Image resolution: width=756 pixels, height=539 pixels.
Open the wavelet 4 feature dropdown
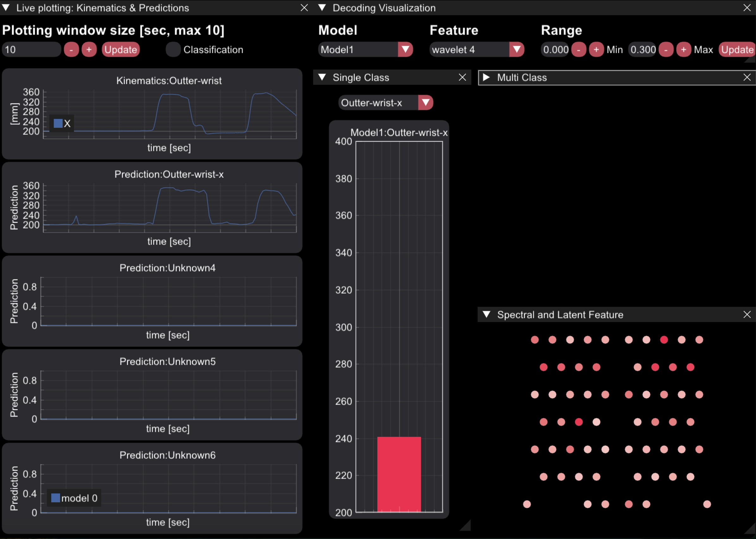517,50
